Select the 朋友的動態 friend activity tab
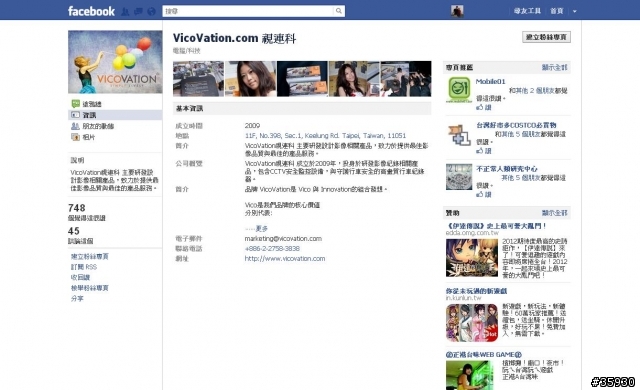 98,126
